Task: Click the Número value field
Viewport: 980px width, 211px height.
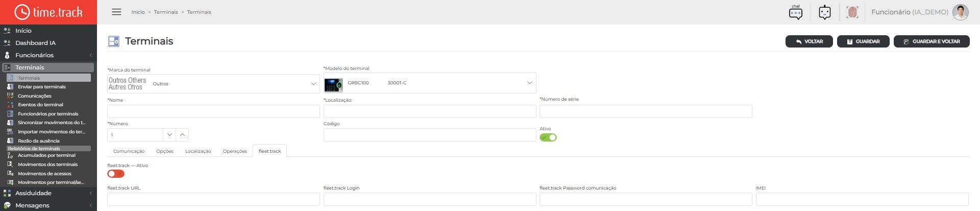Action: [x=135, y=135]
